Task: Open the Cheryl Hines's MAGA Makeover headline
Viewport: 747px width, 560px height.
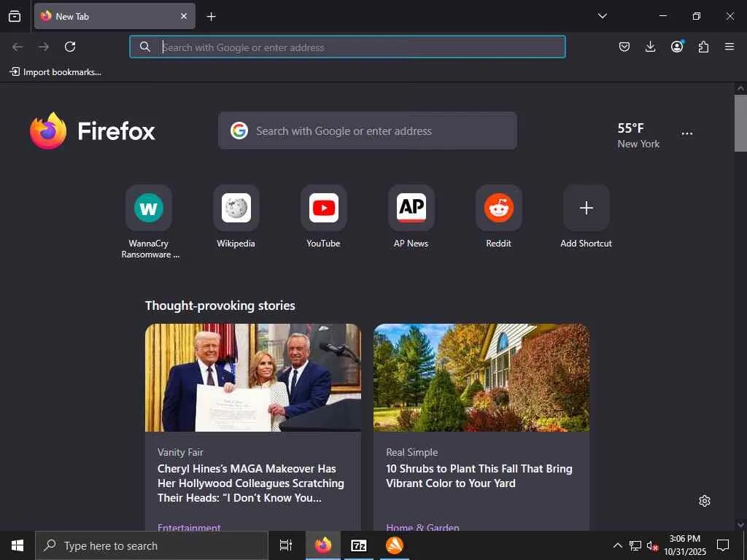Action: point(251,483)
